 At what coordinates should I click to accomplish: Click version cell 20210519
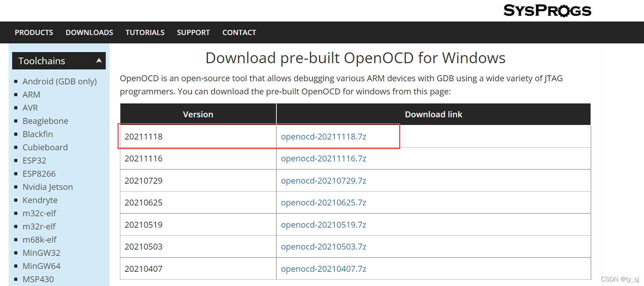pyautogui.click(x=198, y=225)
